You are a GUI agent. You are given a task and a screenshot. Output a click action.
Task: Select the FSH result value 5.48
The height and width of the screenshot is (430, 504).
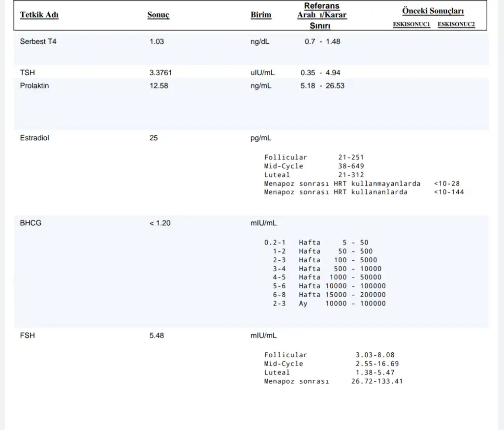tap(157, 336)
